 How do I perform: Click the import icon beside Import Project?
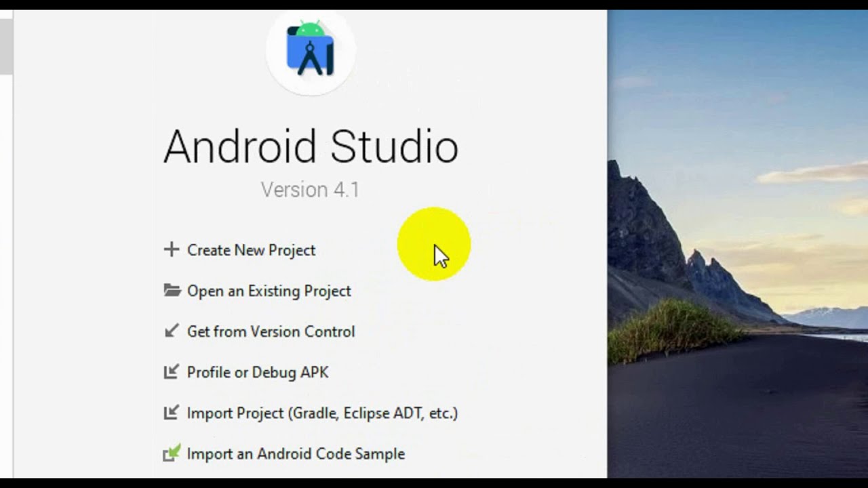[172, 412]
